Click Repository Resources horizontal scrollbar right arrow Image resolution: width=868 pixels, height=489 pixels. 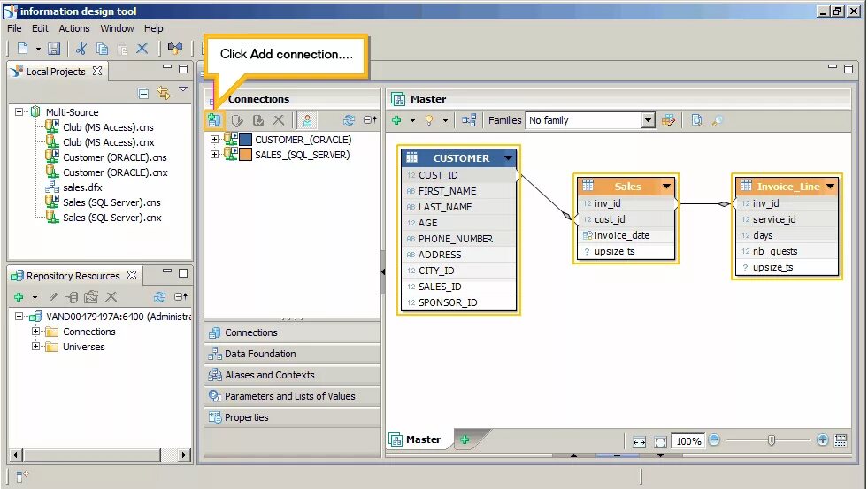pos(183,455)
